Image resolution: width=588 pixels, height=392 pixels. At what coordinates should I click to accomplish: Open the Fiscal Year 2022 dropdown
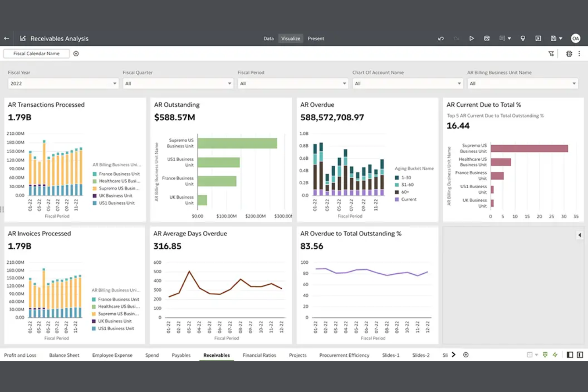(x=63, y=83)
